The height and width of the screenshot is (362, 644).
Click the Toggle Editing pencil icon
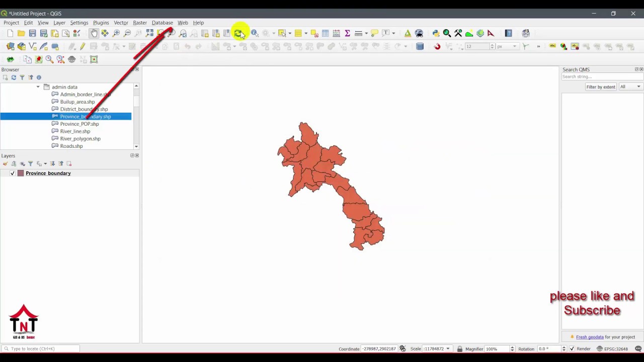(x=83, y=46)
